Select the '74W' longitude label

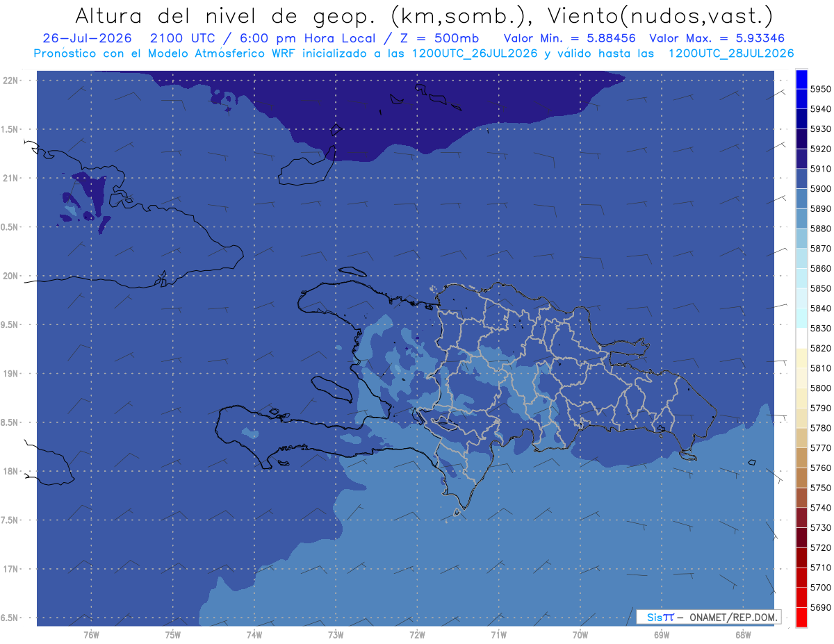coord(254,635)
